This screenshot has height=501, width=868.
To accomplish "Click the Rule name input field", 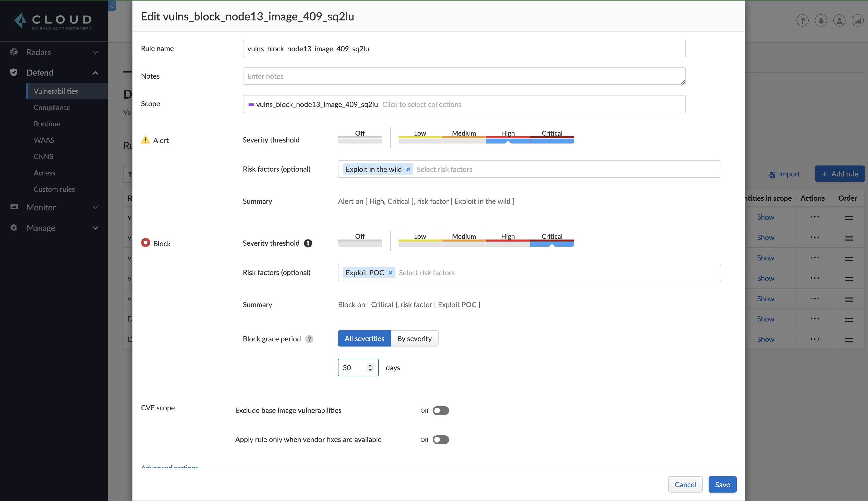I will coord(464,49).
